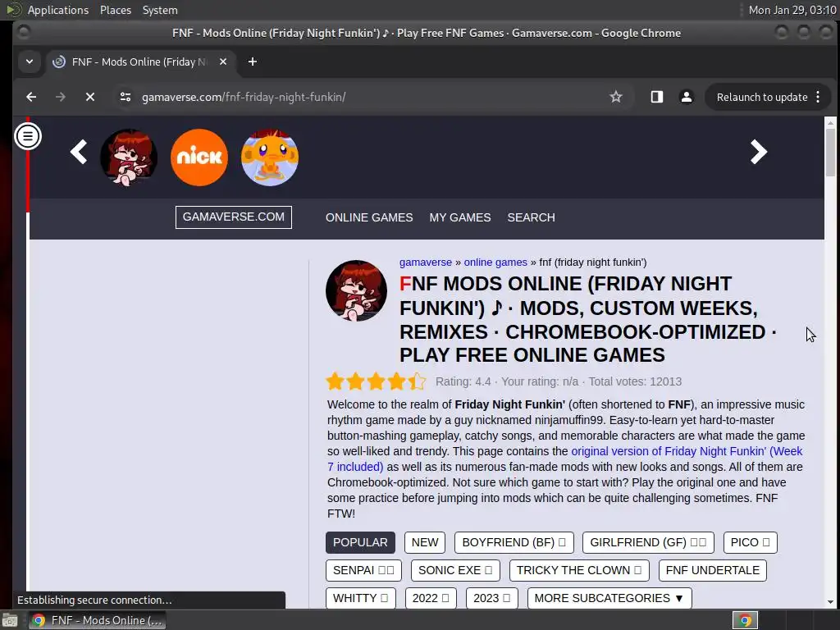
Task: Filter games by 2022
Action: (431, 598)
